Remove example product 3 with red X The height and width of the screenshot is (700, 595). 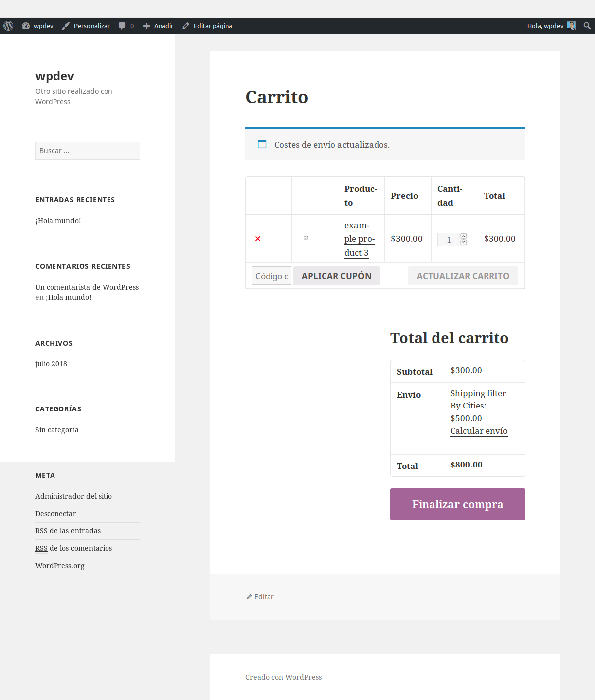(258, 239)
